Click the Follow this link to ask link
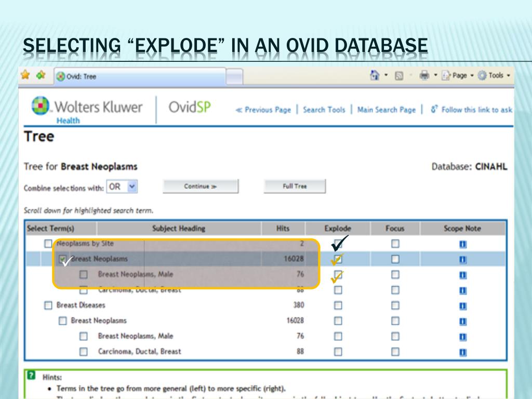The width and height of the screenshot is (532, 399). coord(472,110)
